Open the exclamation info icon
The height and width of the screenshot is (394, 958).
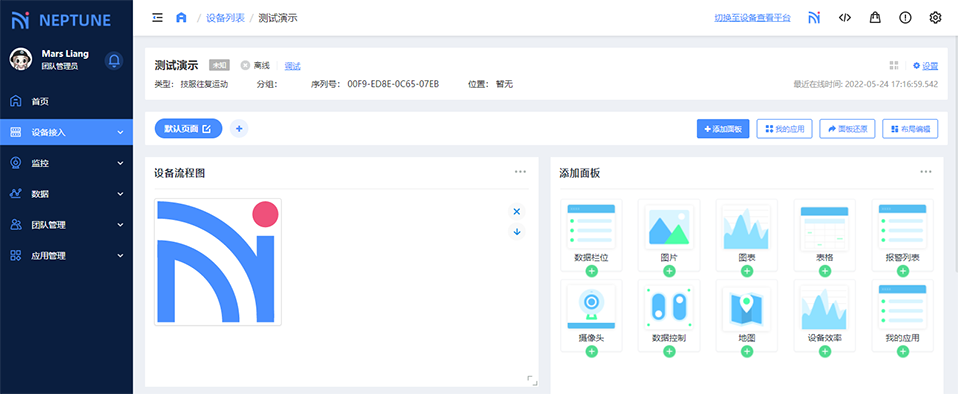(905, 18)
